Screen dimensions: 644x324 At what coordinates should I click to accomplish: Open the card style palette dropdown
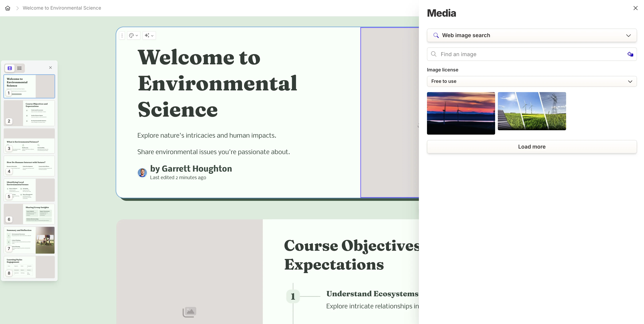point(134,35)
